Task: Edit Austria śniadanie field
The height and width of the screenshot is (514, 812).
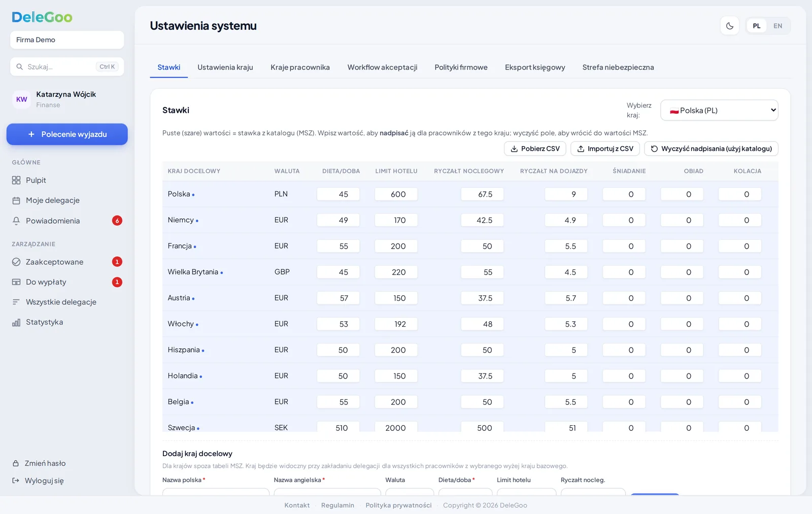Action: [x=624, y=298]
